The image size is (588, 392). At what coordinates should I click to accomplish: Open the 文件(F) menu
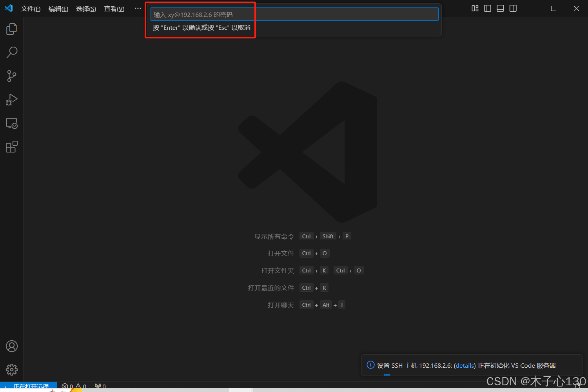(x=31, y=9)
